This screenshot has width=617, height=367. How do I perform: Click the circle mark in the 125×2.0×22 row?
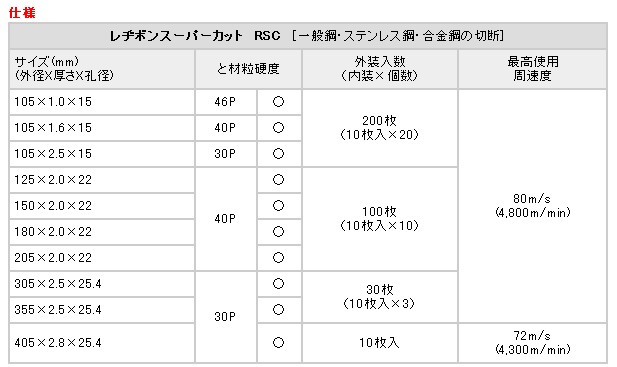click(x=278, y=180)
